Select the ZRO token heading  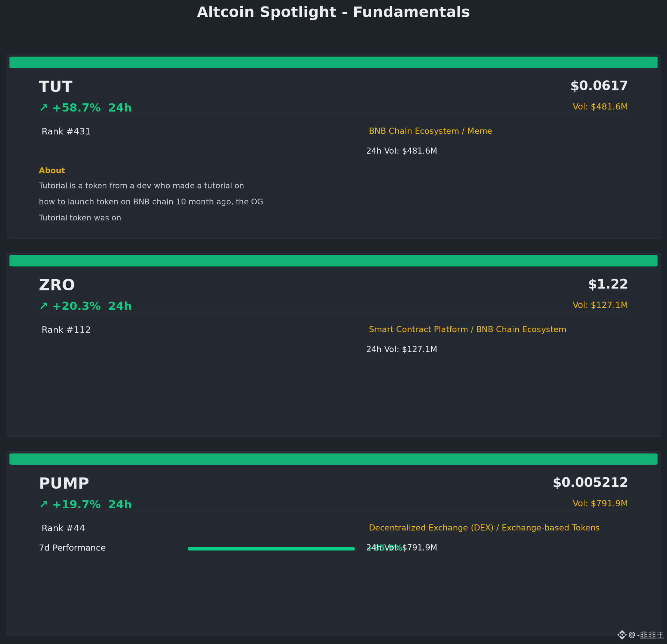tap(57, 285)
